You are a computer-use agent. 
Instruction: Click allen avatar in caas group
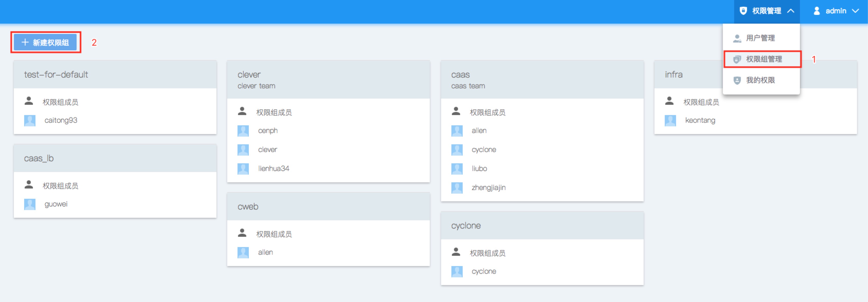click(456, 131)
